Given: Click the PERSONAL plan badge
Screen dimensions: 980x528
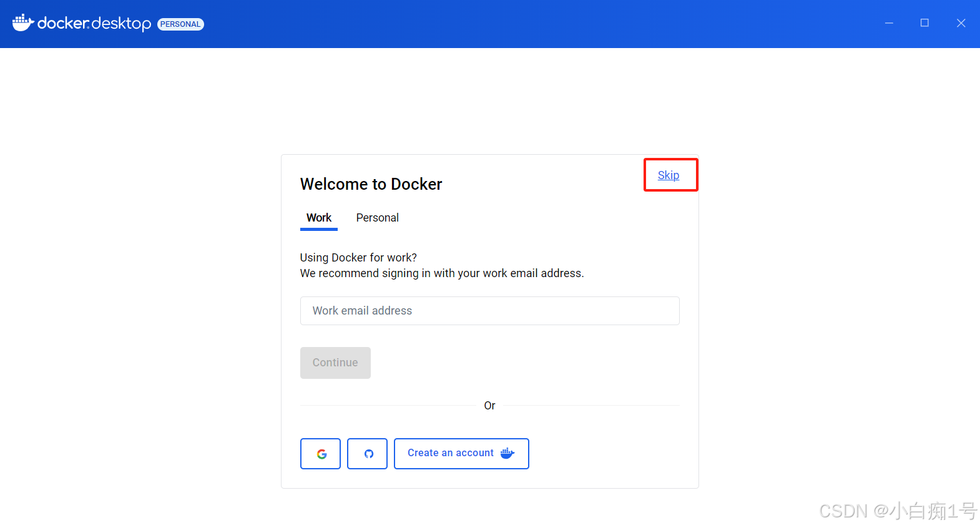Looking at the screenshot, I should (x=180, y=24).
